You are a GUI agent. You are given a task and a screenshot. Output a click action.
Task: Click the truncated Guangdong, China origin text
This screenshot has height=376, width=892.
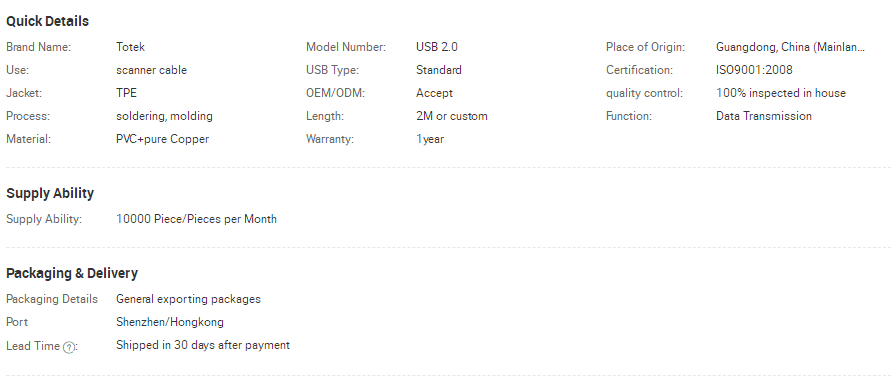[x=790, y=47]
